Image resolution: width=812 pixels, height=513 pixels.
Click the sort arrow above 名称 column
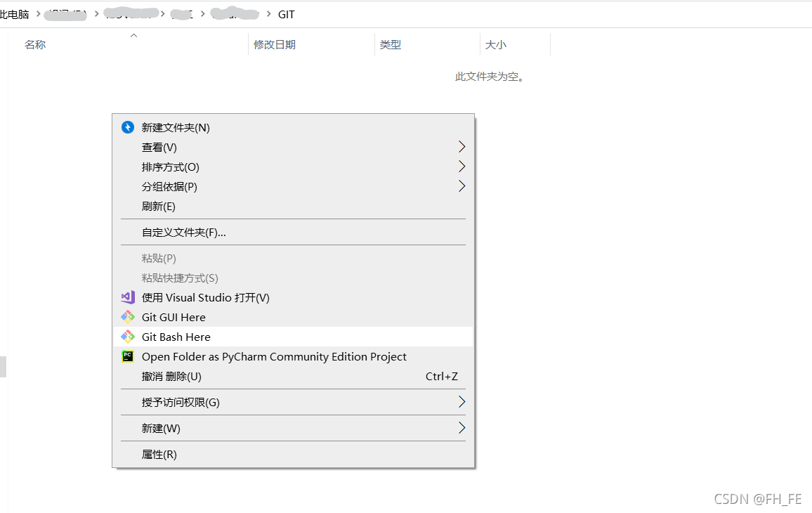click(133, 35)
